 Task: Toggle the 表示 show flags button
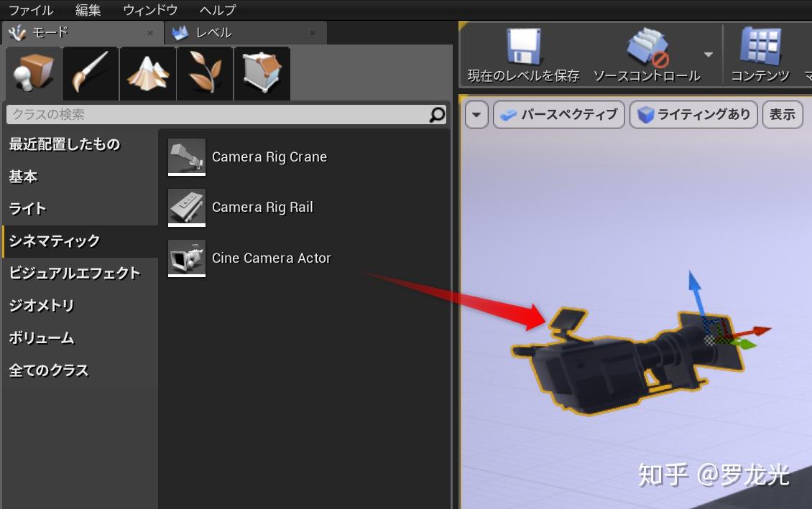click(783, 113)
